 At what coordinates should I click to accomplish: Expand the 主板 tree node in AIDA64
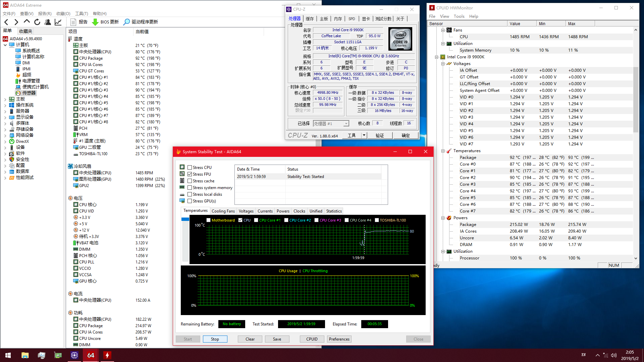click(x=5, y=99)
